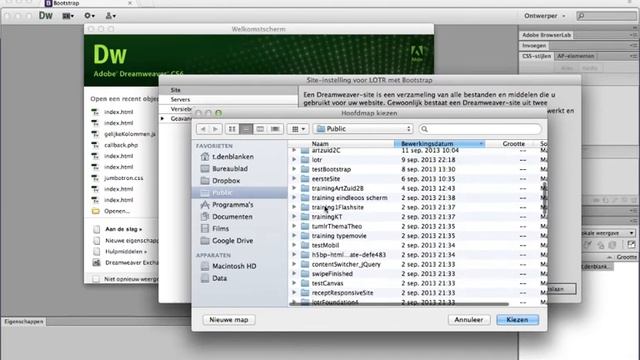Viewport: 640px width, 360px height.
Task: Expand the testMobil folder
Action: tap(294, 245)
